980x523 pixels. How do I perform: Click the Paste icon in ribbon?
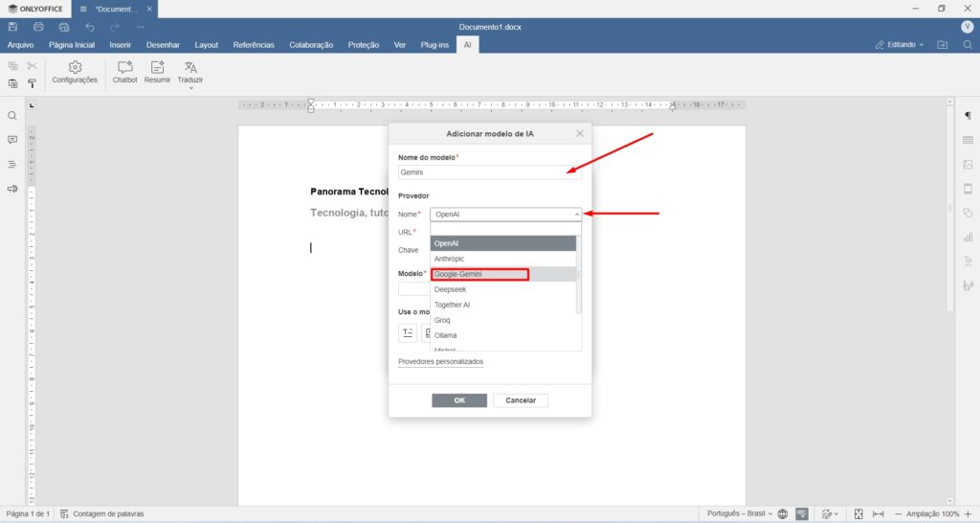[x=12, y=83]
